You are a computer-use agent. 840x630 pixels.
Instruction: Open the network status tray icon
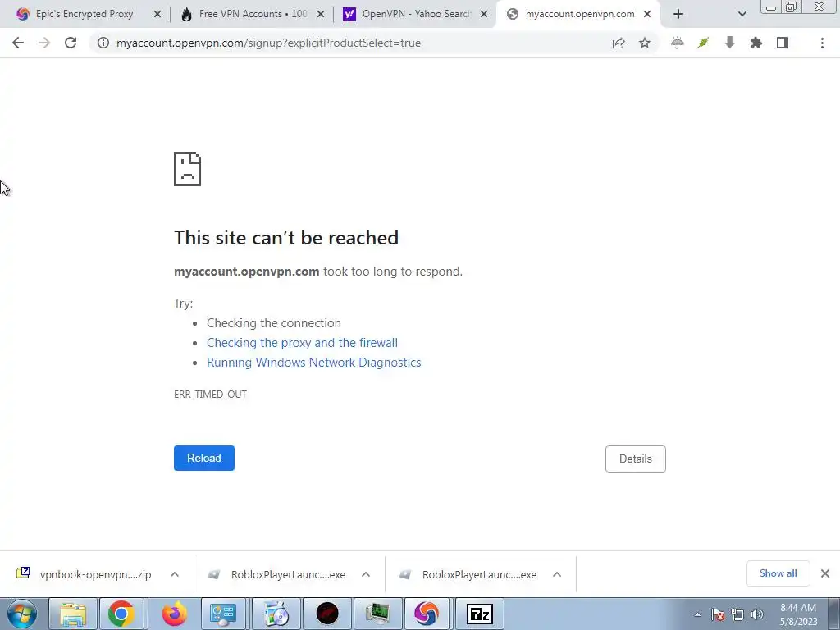tap(737, 614)
